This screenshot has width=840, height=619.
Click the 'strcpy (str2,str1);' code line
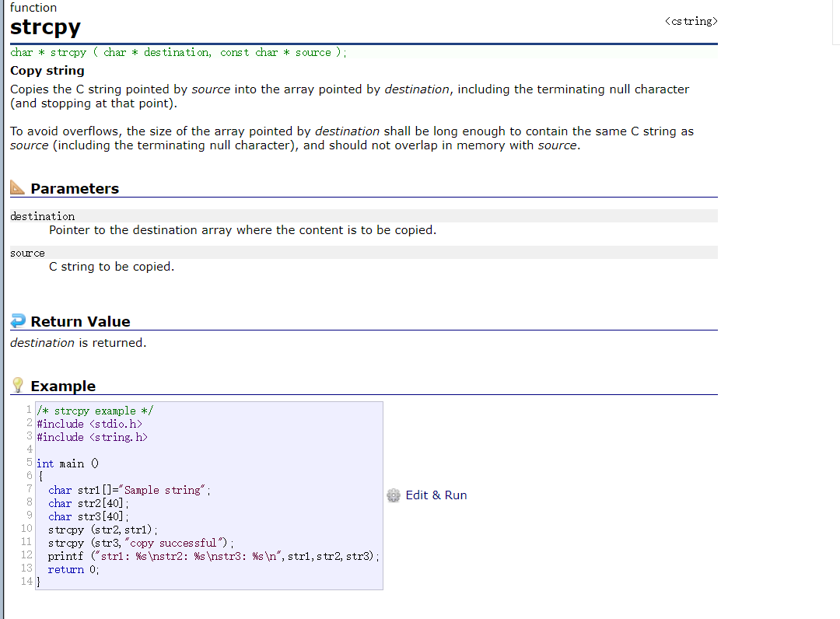(103, 530)
